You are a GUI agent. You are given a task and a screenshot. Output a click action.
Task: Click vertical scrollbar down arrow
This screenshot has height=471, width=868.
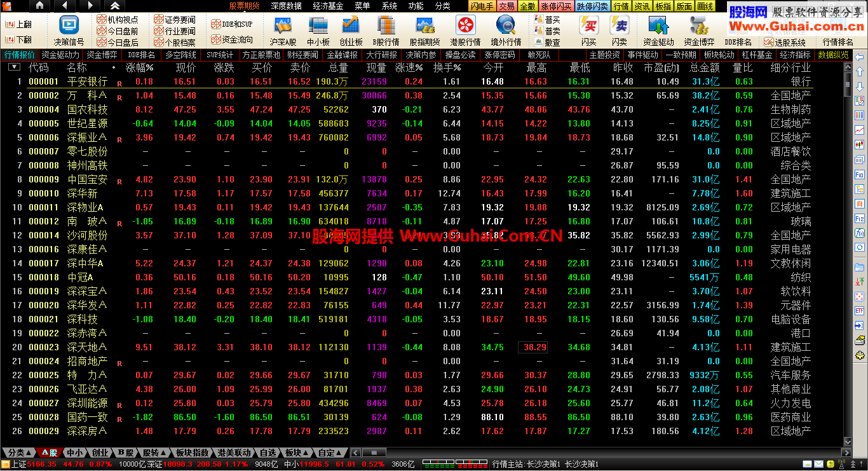click(847, 441)
